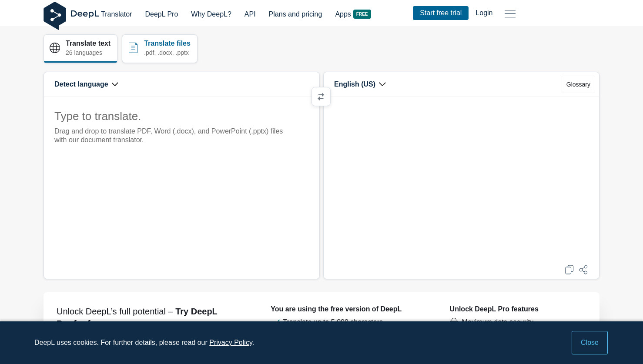Swap source and target languages
Image resolution: width=643 pixels, height=364 pixels.
point(321,97)
